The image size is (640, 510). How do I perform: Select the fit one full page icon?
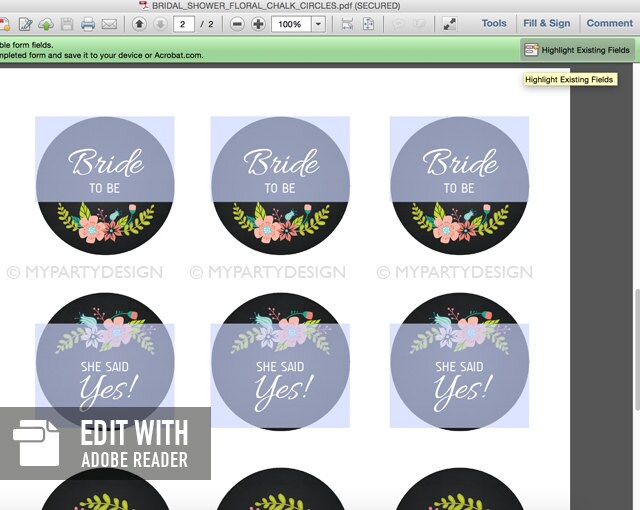[368, 24]
